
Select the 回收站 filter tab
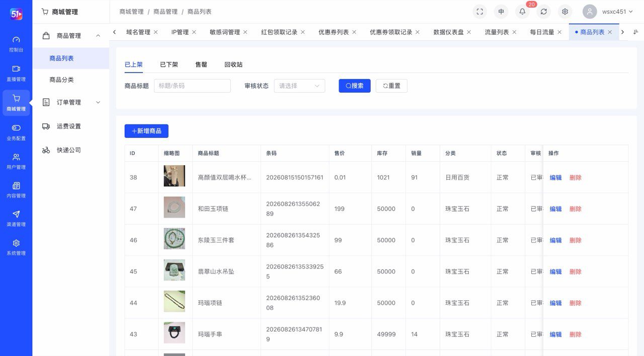click(x=233, y=64)
